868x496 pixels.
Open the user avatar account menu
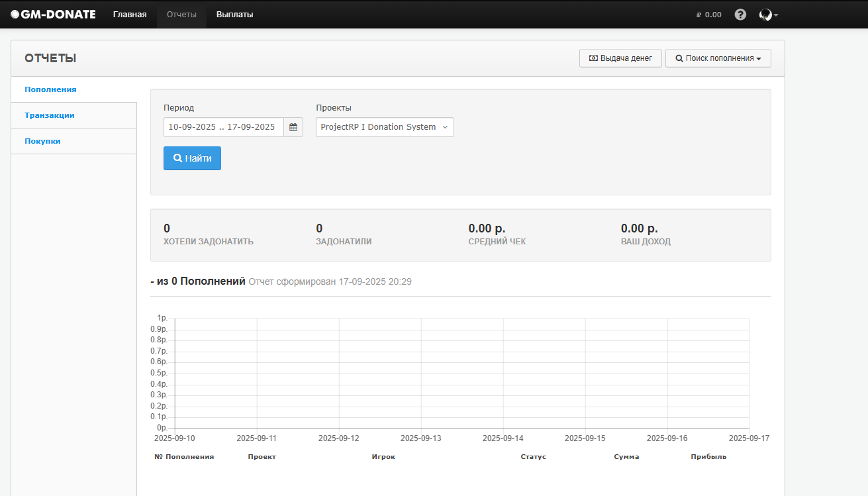point(767,15)
